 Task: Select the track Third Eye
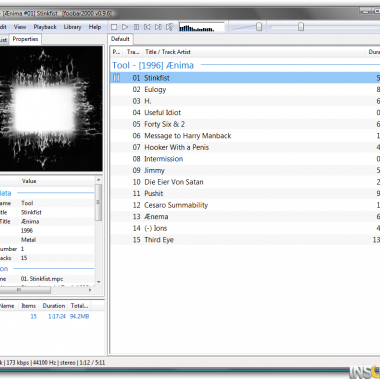point(245,240)
